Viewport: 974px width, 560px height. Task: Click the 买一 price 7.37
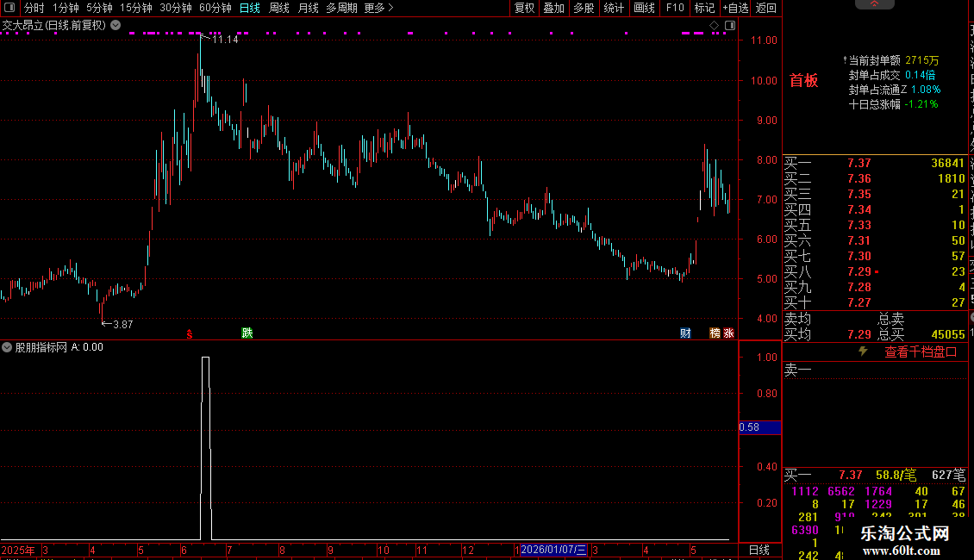pos(859,164)
